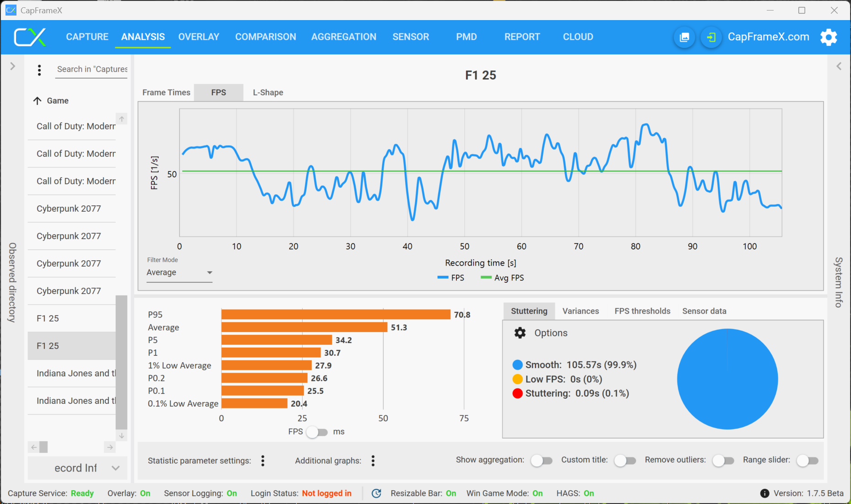Click the refresh icon in the status bar

[x=376, y=493]
